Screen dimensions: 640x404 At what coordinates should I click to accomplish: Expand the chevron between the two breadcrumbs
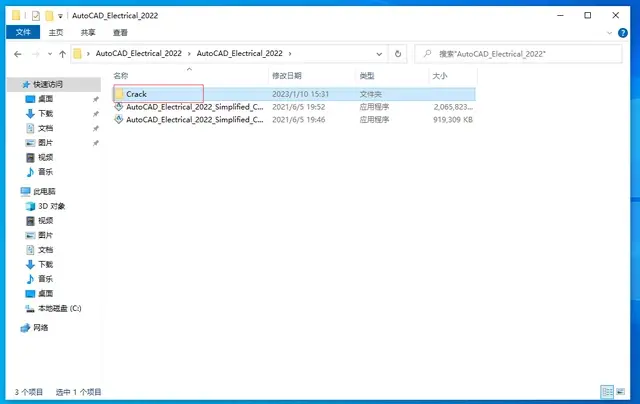(x=189, y=53)
